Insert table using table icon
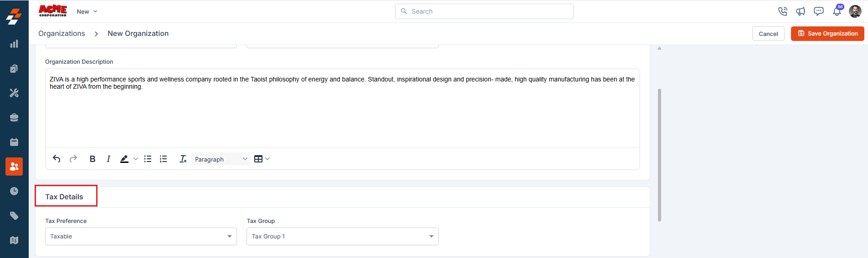 pyautogui.click(x=258, y=159)
